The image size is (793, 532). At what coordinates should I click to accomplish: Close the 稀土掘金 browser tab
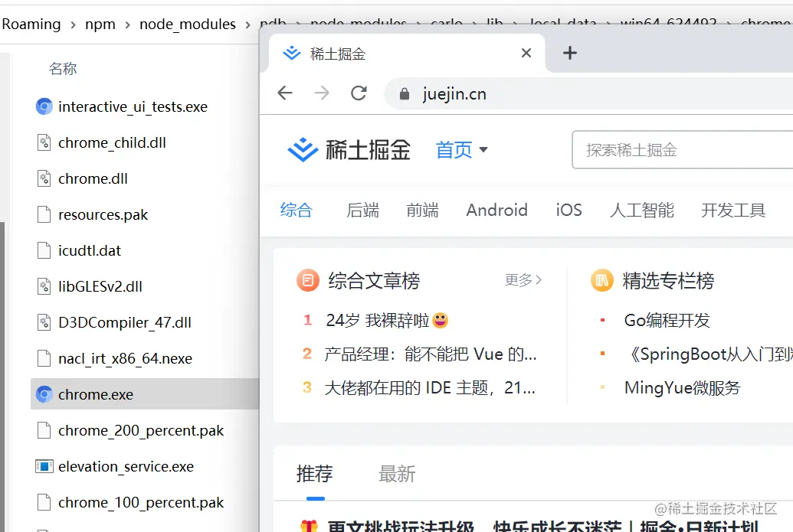tap(526, 53)
